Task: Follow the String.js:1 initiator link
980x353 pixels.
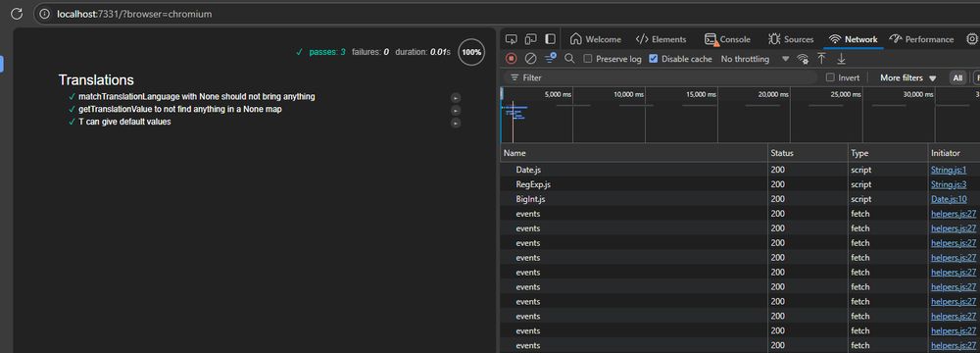Action: click(950, 170)
